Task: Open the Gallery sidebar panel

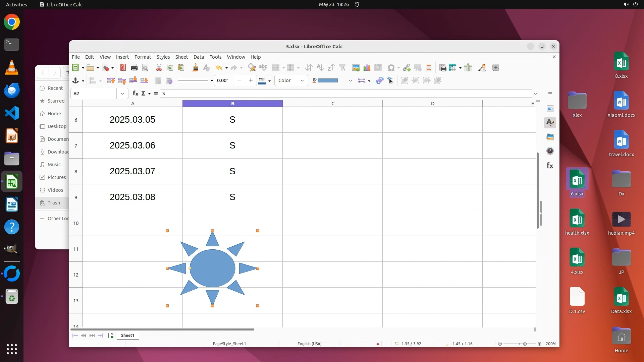Action: coord(550,137)
